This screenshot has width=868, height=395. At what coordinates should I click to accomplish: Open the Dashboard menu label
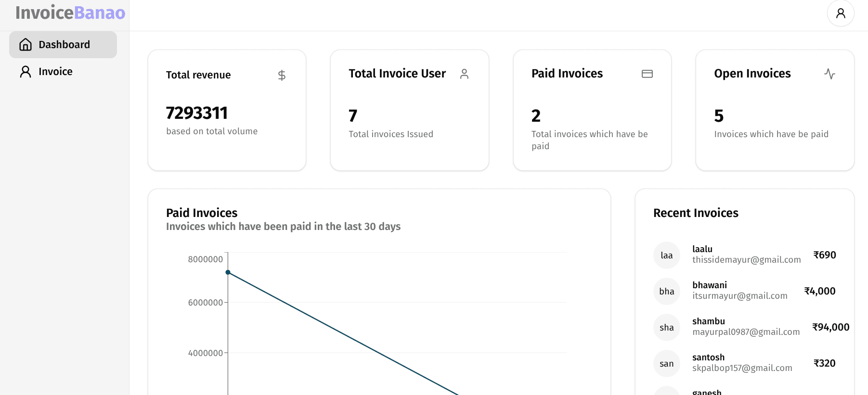(x=64, y=45)
